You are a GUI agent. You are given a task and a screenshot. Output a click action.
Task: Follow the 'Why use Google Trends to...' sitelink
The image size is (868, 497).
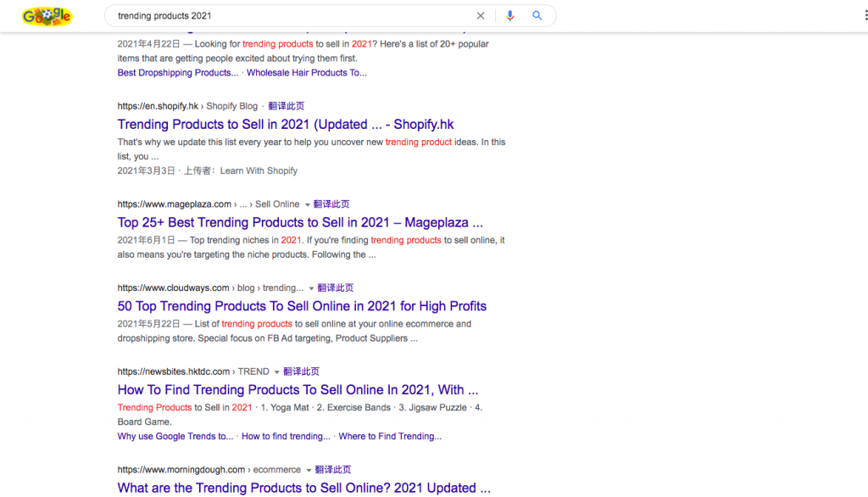click(175, 436)
